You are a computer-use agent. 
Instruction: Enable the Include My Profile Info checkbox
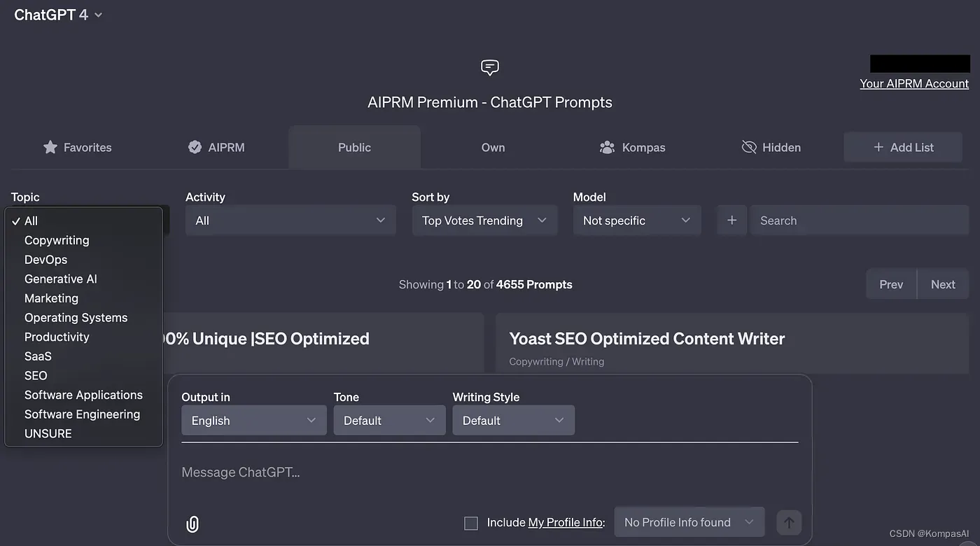click(x=471, y=523)
